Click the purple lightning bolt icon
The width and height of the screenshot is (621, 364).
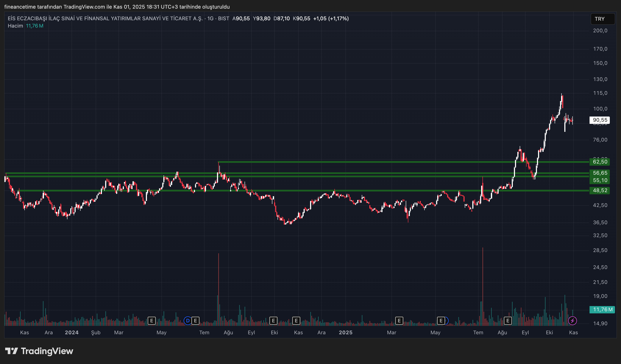[x=572, y=321]
